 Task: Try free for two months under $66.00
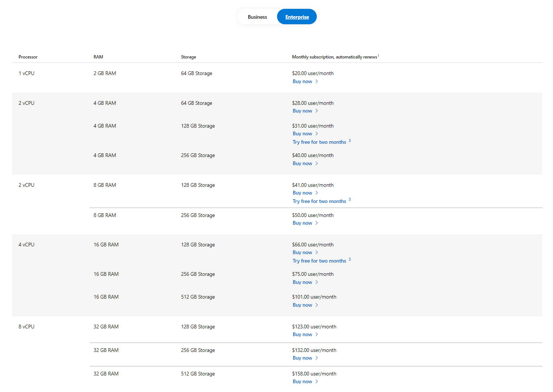(319, 261)
